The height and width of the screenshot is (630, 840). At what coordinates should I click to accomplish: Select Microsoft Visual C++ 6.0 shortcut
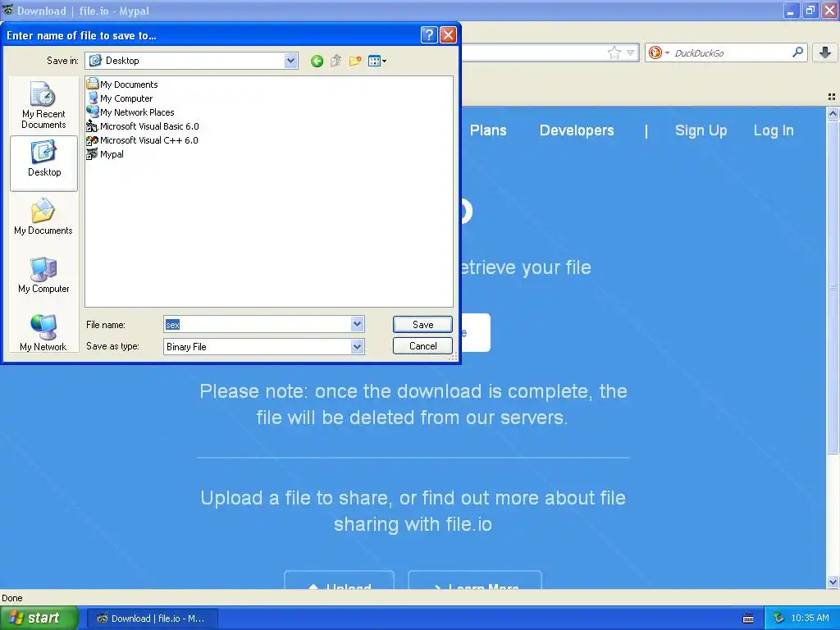coord(143,139)
